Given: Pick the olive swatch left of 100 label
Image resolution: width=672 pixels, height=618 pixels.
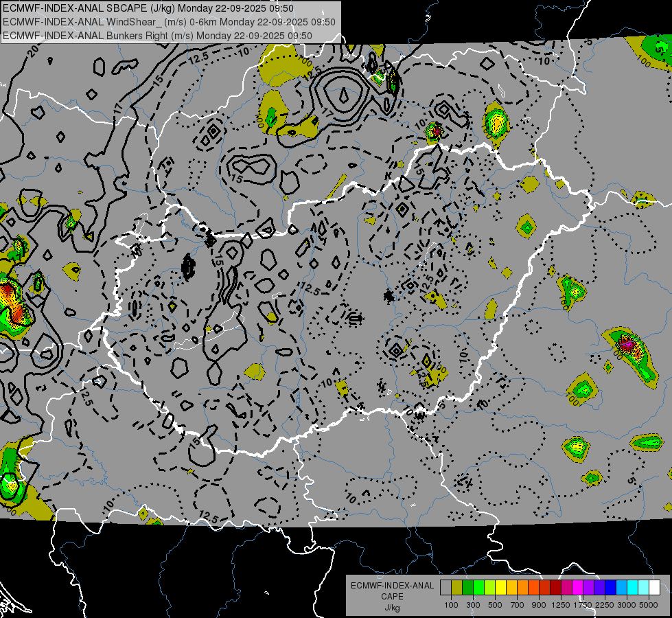Looking at the screenshot, I should (456, 588).
